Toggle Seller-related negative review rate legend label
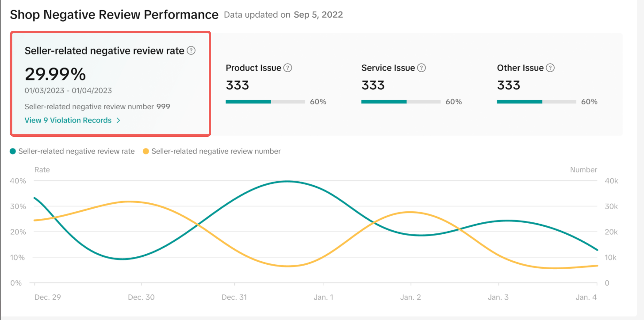This screenshot has width=644, height=320. point(76,151)
